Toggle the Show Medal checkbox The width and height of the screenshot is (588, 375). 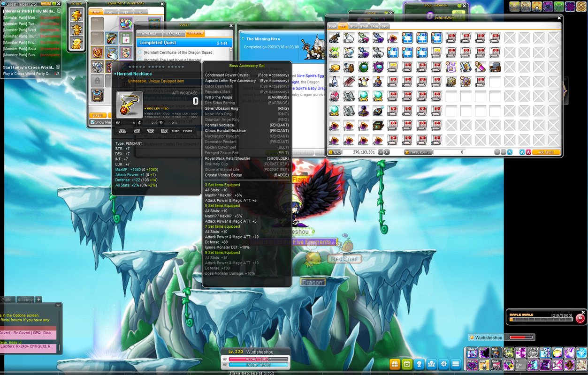point(92,122)
